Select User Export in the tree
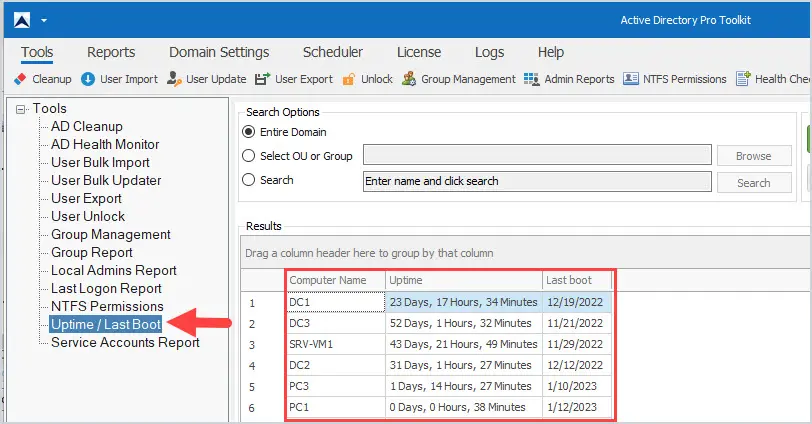This screenshot has height=424, width=812. point(86,199)
